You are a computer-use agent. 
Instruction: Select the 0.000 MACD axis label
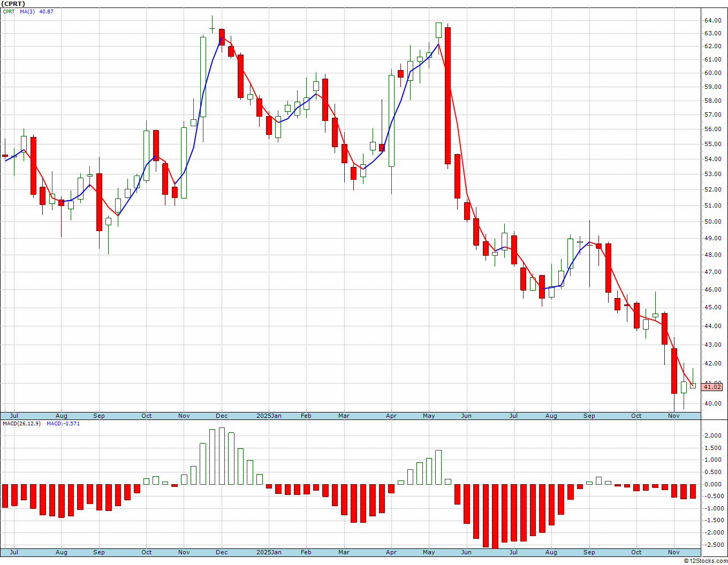click(712, 485)
